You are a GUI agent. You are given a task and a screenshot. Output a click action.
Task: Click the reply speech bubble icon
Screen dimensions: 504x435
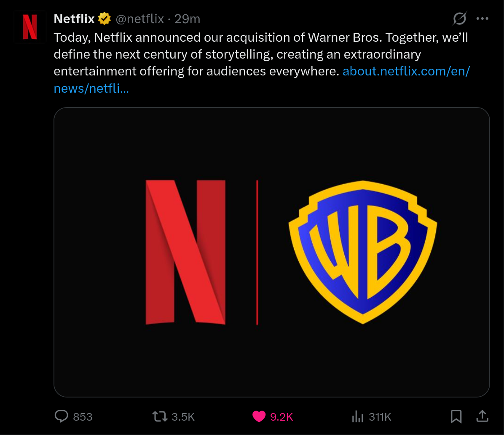[62, 416]
